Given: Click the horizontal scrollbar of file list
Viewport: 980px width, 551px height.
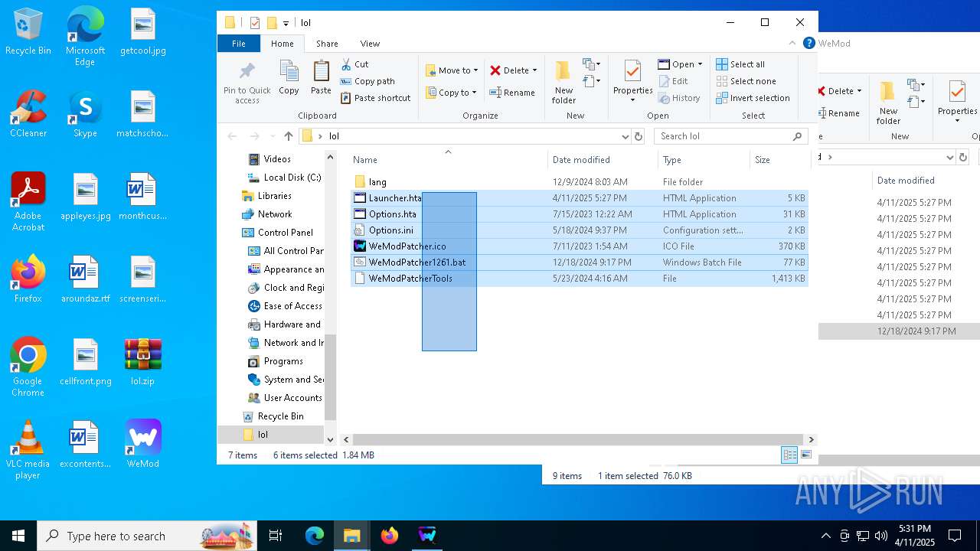Looking at the screenshot, I should (578, 440).
